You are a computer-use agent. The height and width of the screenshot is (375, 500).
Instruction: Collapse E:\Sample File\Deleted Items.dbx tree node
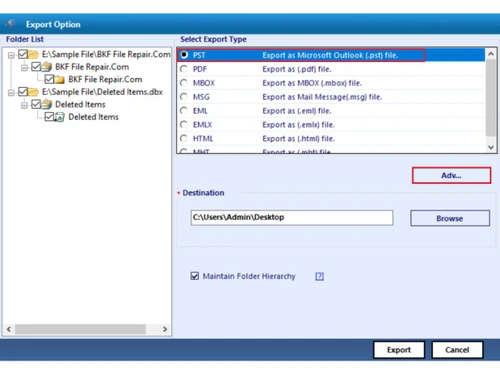[x=11, y=93]
